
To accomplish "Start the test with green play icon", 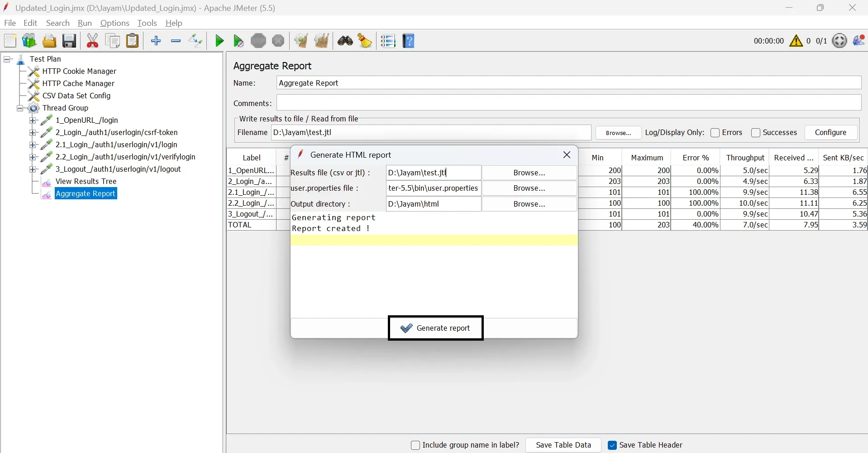I will (x=219, y=41).
